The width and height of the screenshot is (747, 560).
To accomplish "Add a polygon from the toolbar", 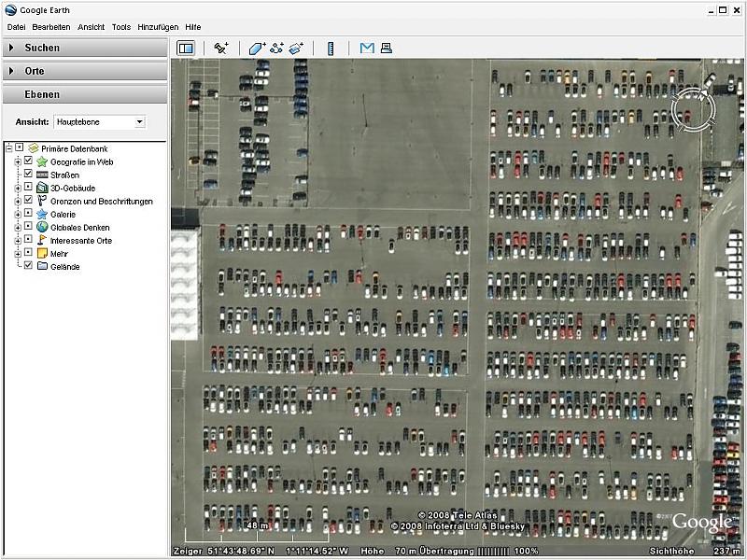I will coord(258,48).
